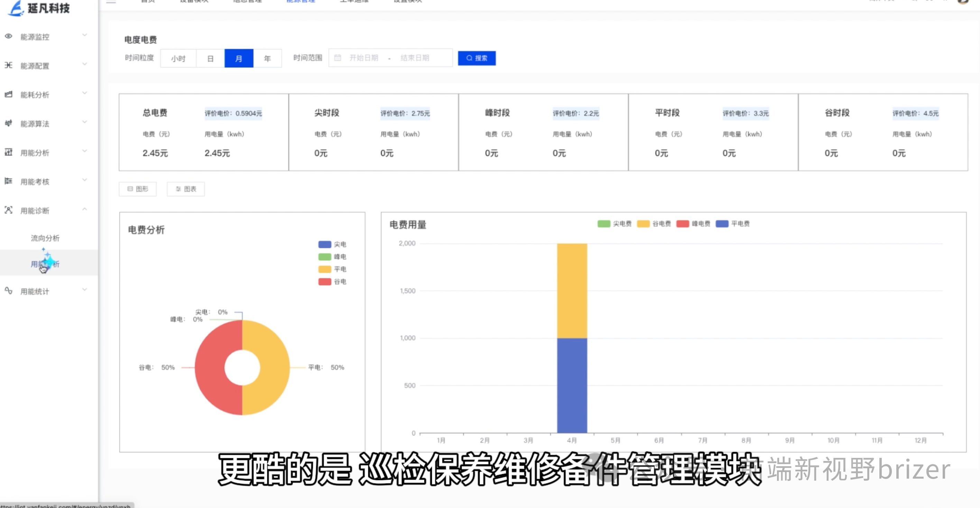980x508 pixels.
Task: Click the blue 尖电 pie legend swatch
Action: coord(324,244)
